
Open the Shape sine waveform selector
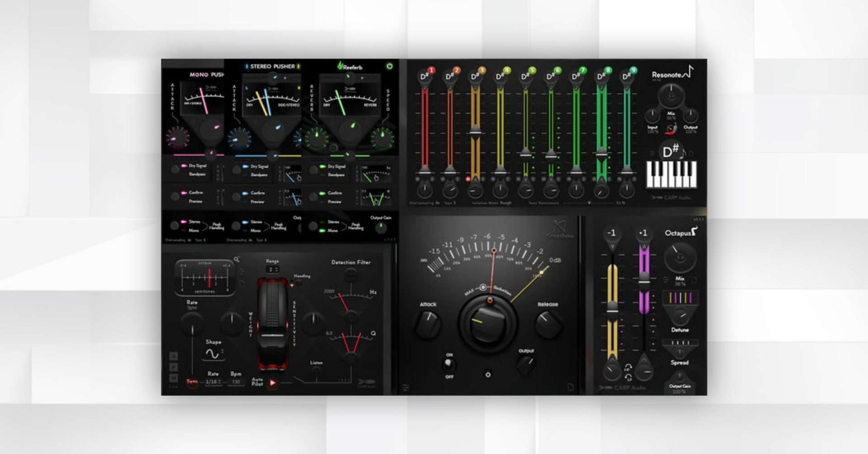coord(212,354)
